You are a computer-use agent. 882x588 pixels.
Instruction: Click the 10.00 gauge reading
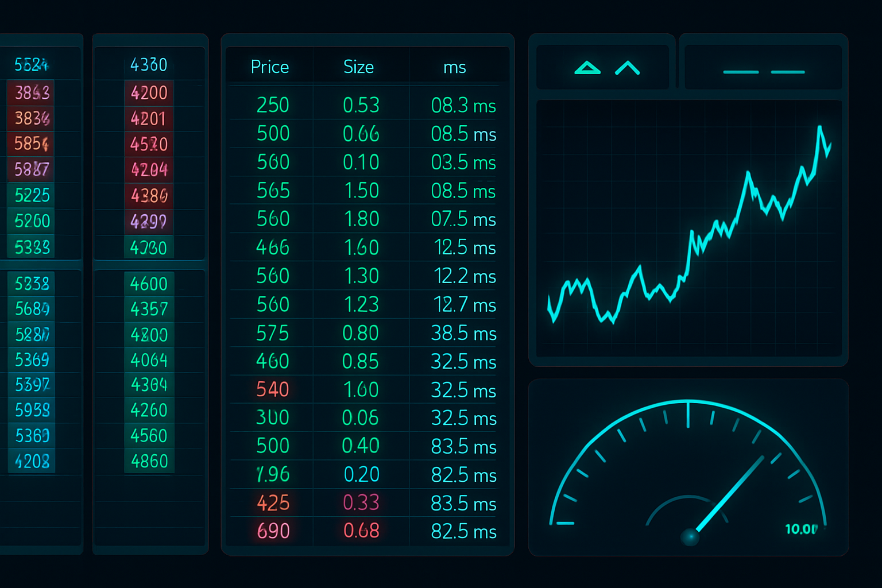coord(801,529)
